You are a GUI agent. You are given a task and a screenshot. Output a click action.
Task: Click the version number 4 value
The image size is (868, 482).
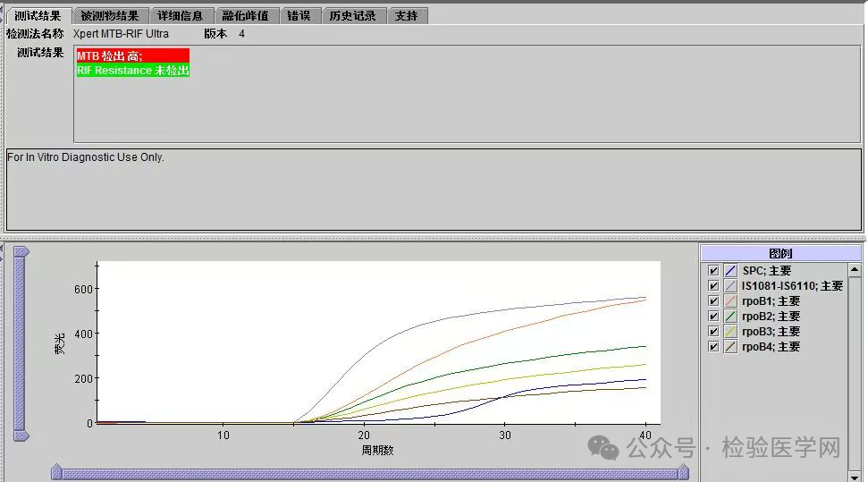coord(242,34)
